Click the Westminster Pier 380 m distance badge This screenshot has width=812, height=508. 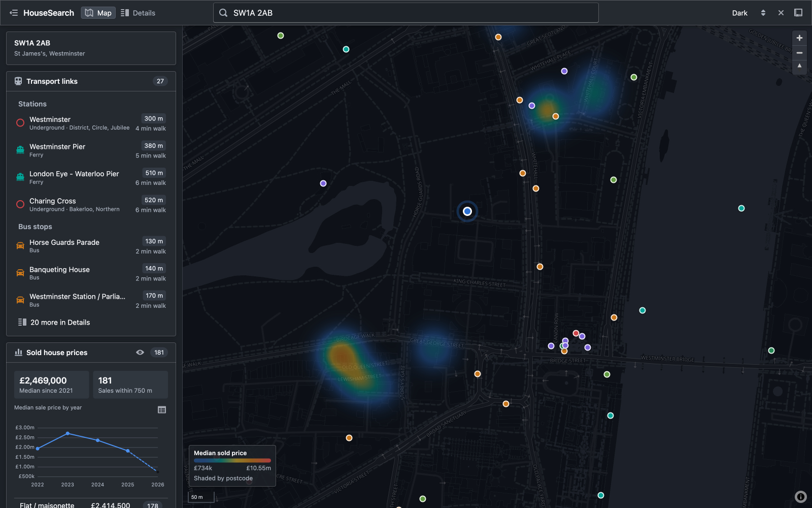(154, 146)
